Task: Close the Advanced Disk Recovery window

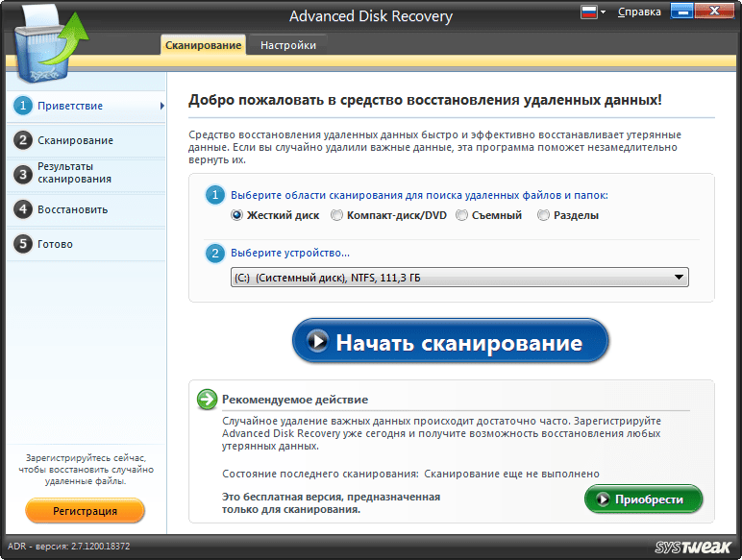Action: point(714,12)
